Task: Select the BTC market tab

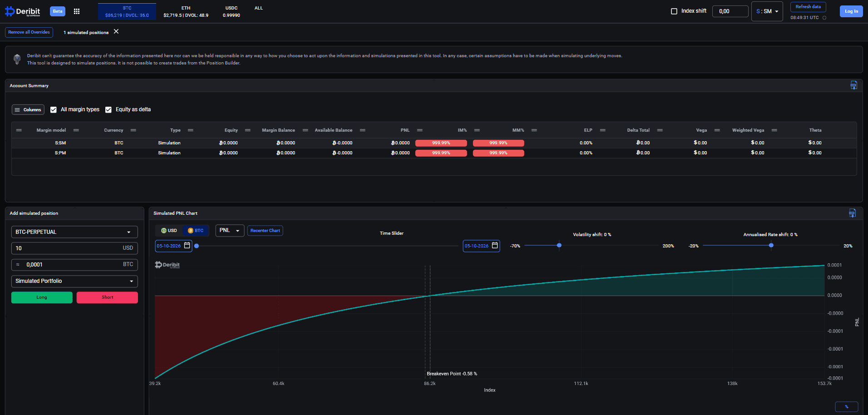Action: point(127,11)
